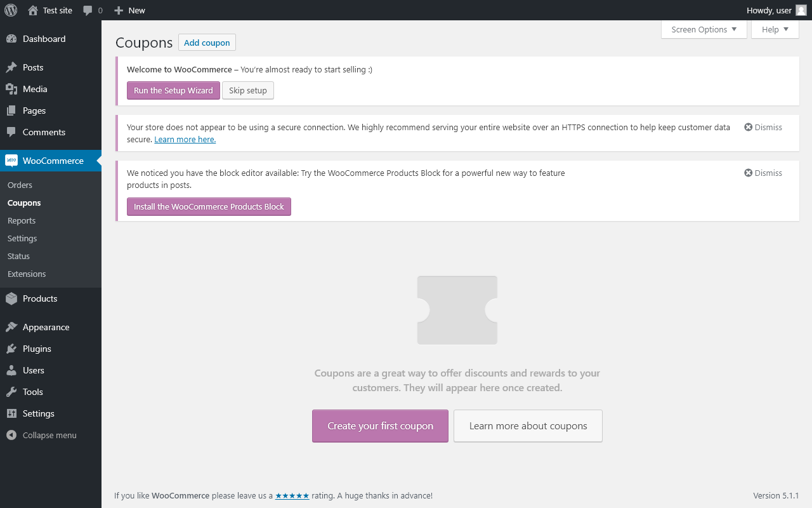Screen dimensions: 812x508
Task: Click the Posts pushpin icon
Action: tap(11, 67)
